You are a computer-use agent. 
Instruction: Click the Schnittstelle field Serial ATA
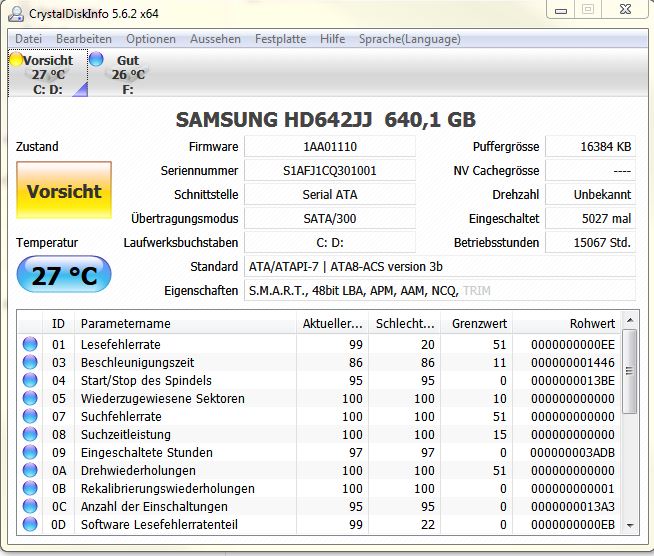click(330, 194)
